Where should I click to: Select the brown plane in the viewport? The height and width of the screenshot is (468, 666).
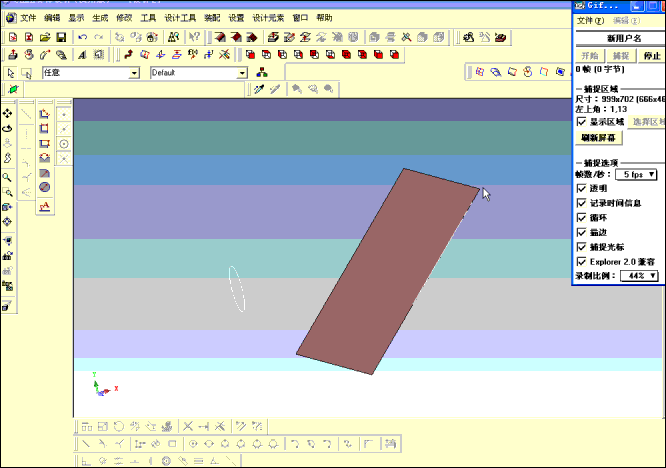point(388,271)
